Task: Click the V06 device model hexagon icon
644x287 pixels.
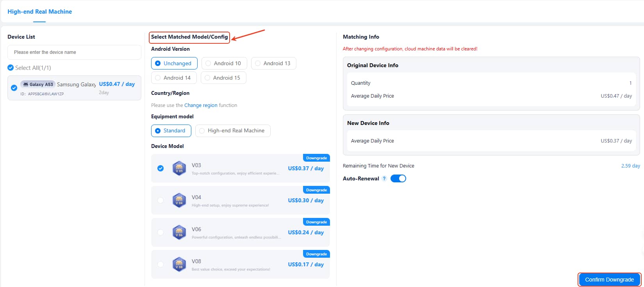Action: pyautogui.click(x=179, y=232)
